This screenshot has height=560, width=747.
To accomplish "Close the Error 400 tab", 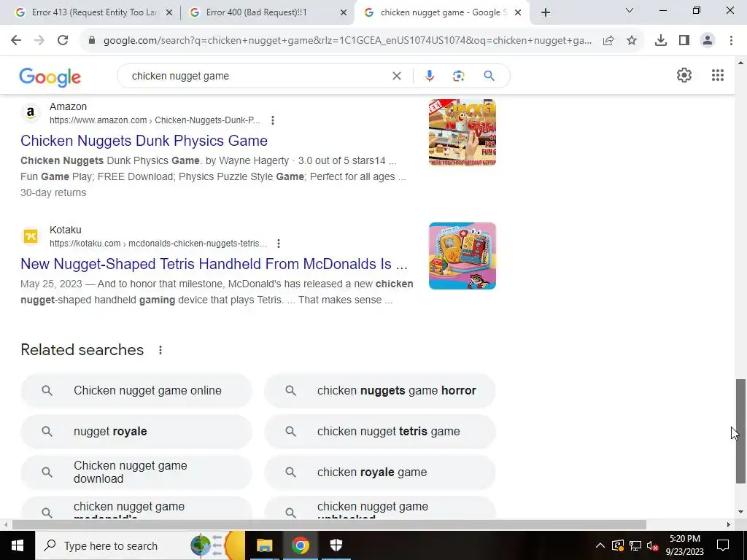I will (x=344, y=13).
